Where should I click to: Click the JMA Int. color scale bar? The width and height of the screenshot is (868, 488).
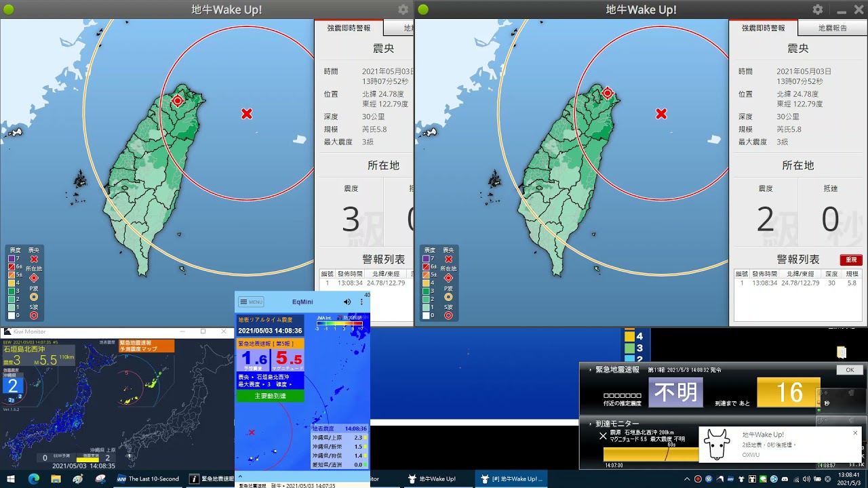pos(339,323)
